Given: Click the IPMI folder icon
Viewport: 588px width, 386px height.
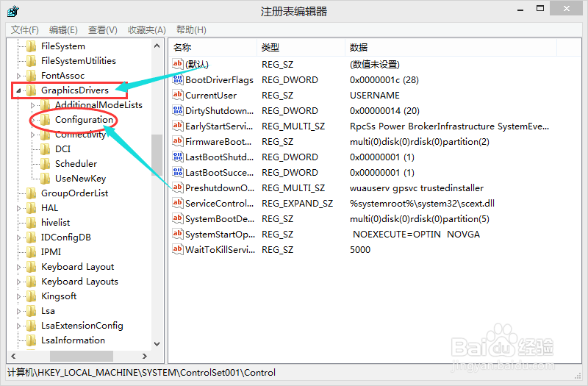Looking at the screenshot, I should [32, 251].
